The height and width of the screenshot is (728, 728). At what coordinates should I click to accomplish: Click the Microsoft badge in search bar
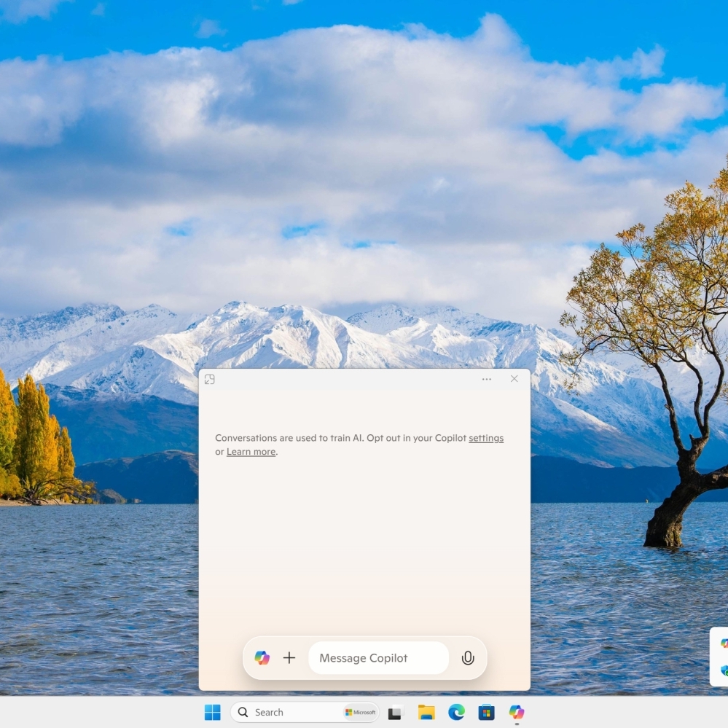pos(360,712)
